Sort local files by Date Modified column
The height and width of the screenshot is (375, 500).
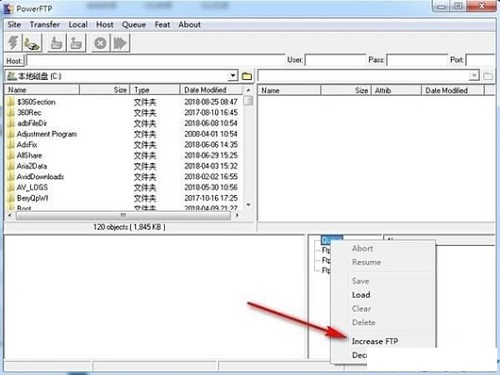[x=211, y=90]
